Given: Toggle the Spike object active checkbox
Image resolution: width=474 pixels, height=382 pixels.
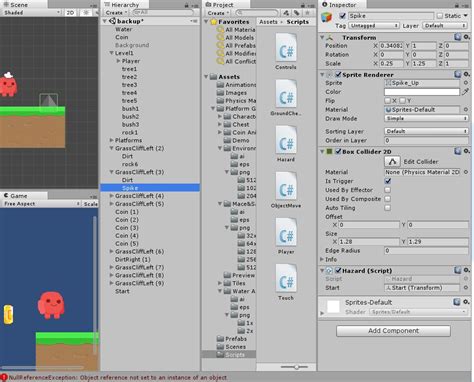Looking at the screenshot, I should (x=342, y=16).
